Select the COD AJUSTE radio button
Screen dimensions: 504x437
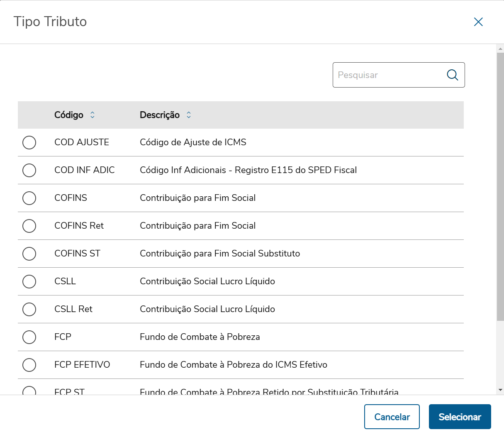tap(29, 142)
